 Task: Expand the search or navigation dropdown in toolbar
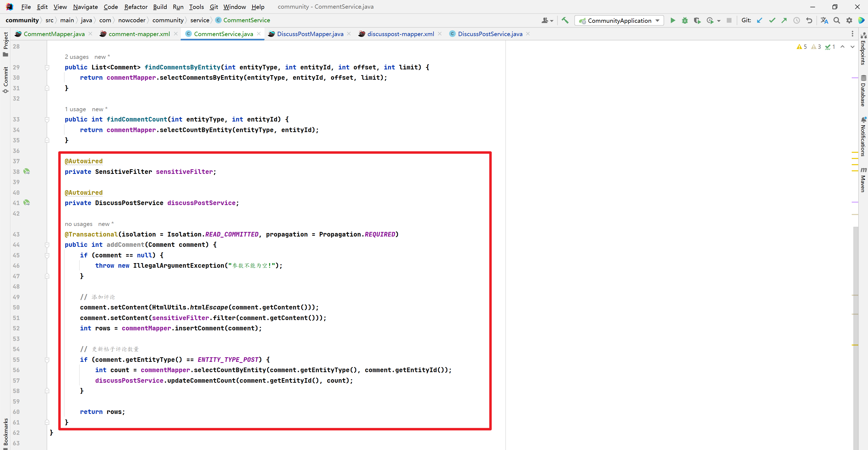click(x=837, y=20)
